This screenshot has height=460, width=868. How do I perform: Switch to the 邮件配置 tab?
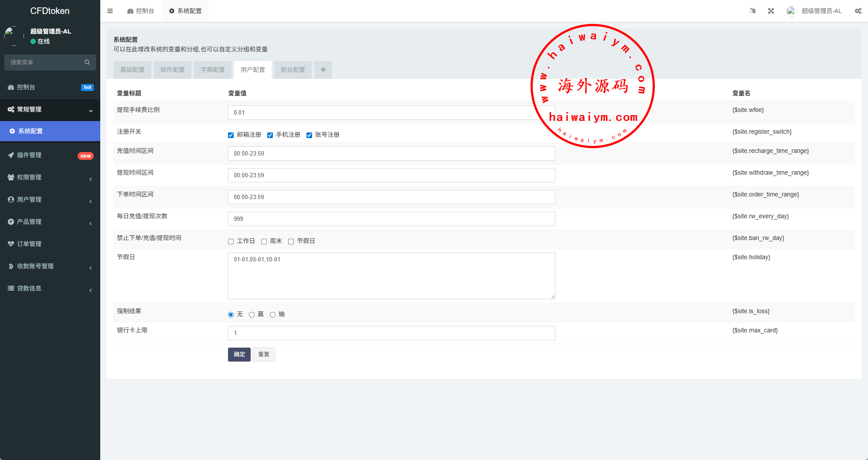pos(173,70)
